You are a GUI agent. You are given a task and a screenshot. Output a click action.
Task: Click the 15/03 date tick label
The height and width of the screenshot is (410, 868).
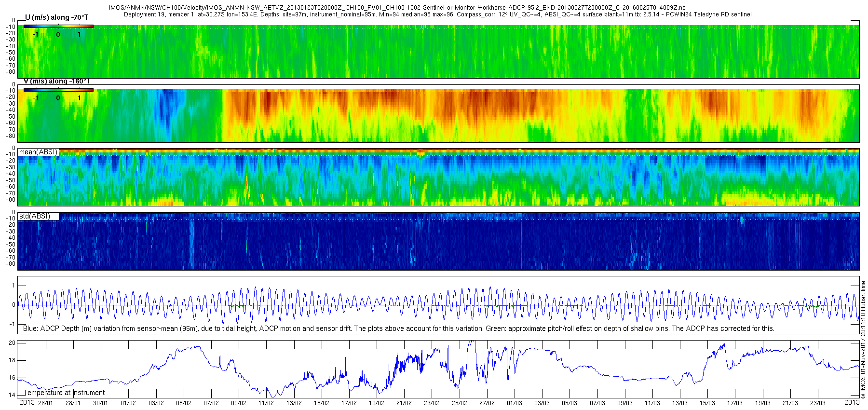[707, 403]
